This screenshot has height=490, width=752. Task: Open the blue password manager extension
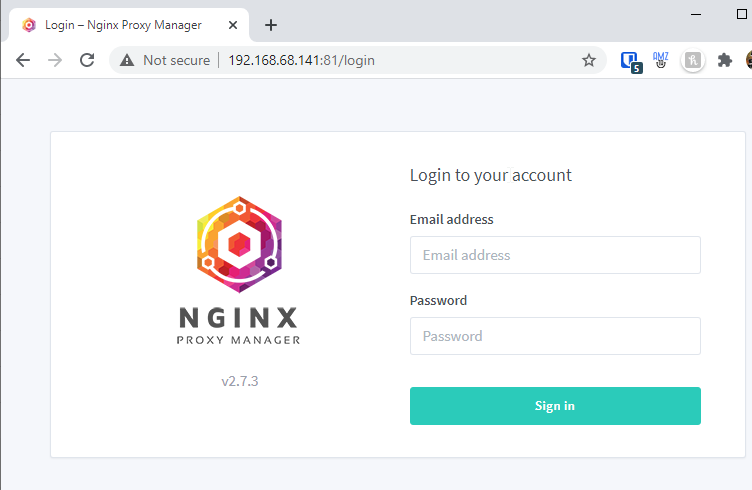[x=631, y=61]
